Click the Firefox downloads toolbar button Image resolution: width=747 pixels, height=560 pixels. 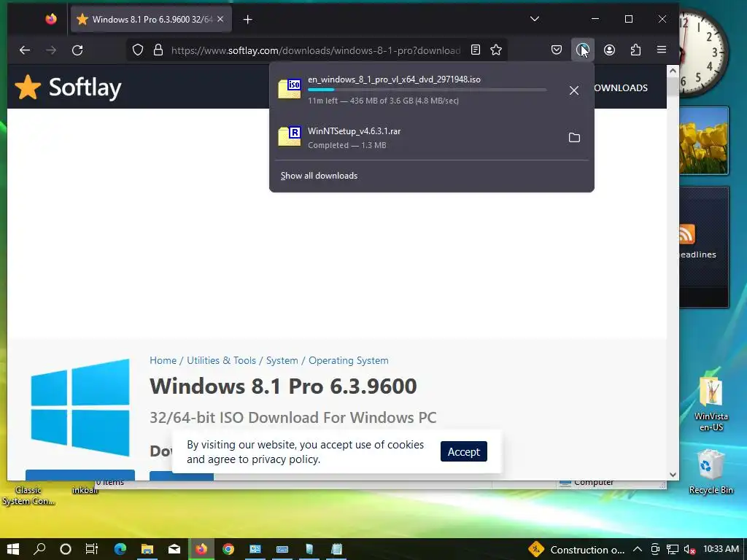[583, 50]
